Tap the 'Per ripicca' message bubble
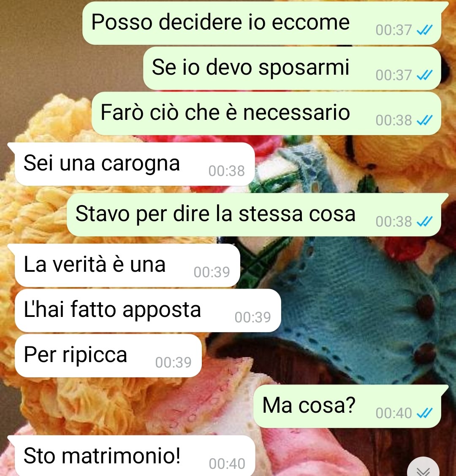Viewport: 456px width, 476px height. click(x=109, y=355)
